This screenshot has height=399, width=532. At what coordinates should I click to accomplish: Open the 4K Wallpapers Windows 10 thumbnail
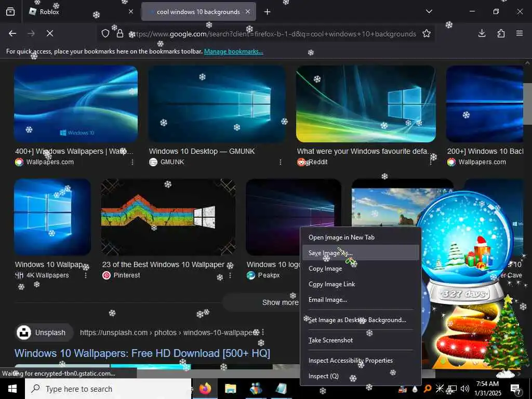click(52, 217)
